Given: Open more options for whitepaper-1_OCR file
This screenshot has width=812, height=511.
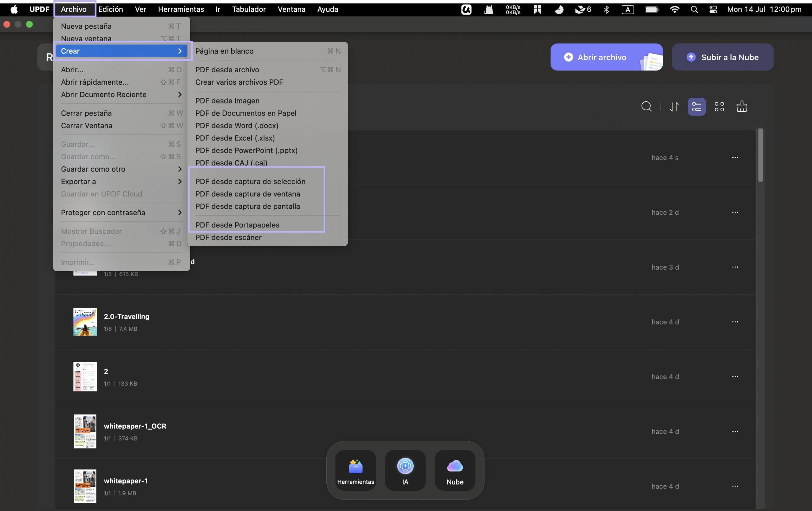Looking at the screenshot, I should tap(735, 431).
